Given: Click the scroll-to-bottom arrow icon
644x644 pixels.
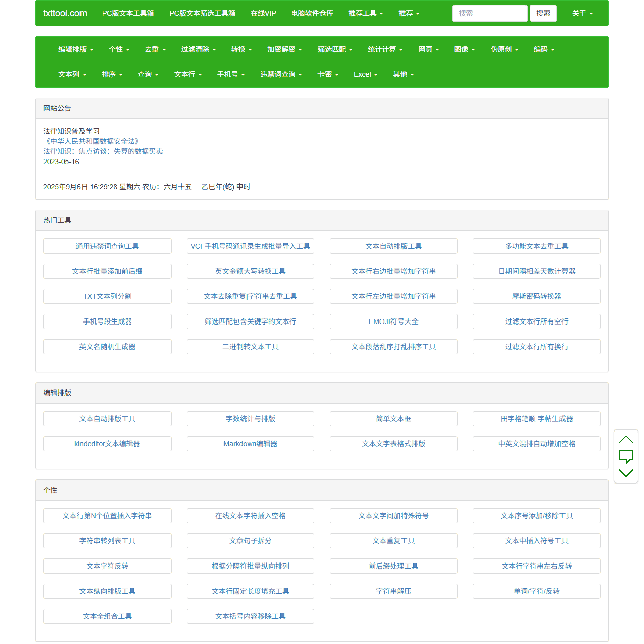Looking at the screenshot, I should click(x=626, y=473).
